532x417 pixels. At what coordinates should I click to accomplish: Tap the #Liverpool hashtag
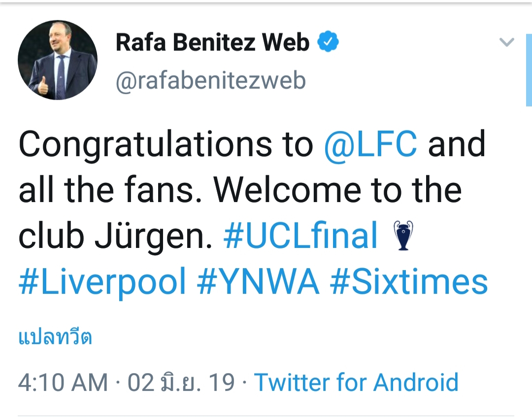coord(102,282)
